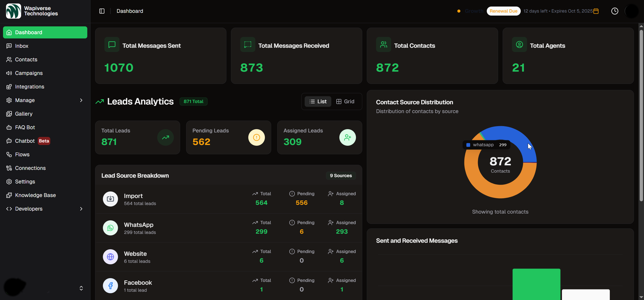Go to Chatbot Beta page
This screenshot has height=300, width=644.
pos(25,141)
